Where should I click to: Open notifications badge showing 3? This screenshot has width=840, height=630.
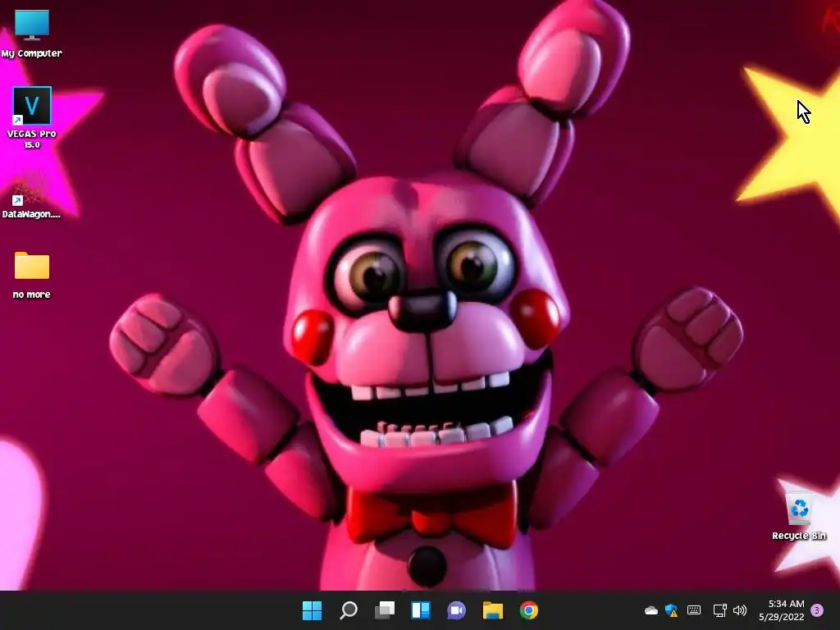click(817, 610)
